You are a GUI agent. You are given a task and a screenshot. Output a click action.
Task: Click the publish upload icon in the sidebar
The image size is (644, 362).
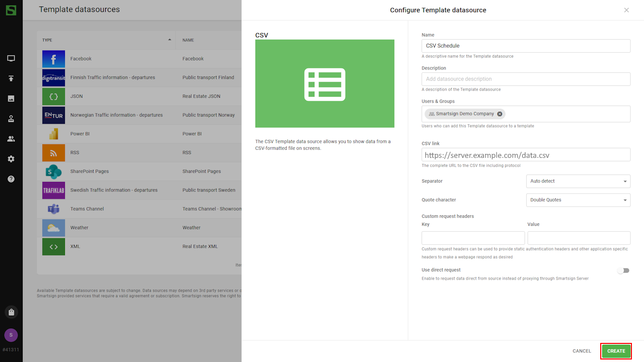pyautogui.click(x=11, y=78)
